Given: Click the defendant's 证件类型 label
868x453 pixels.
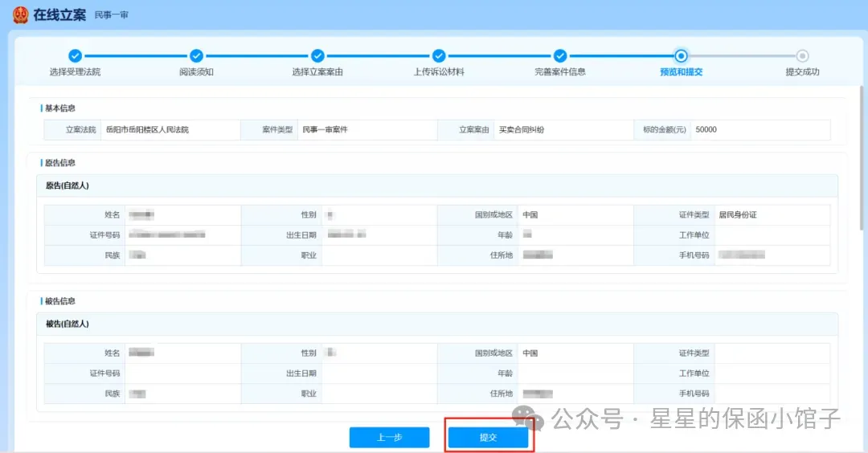Looking at the screenshot, I should click(x=694, y=353).
